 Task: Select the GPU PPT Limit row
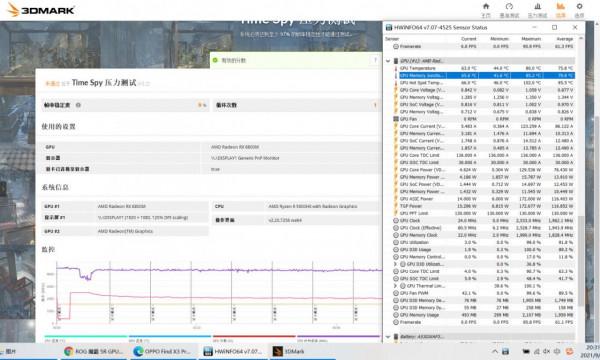pos(484,213)
